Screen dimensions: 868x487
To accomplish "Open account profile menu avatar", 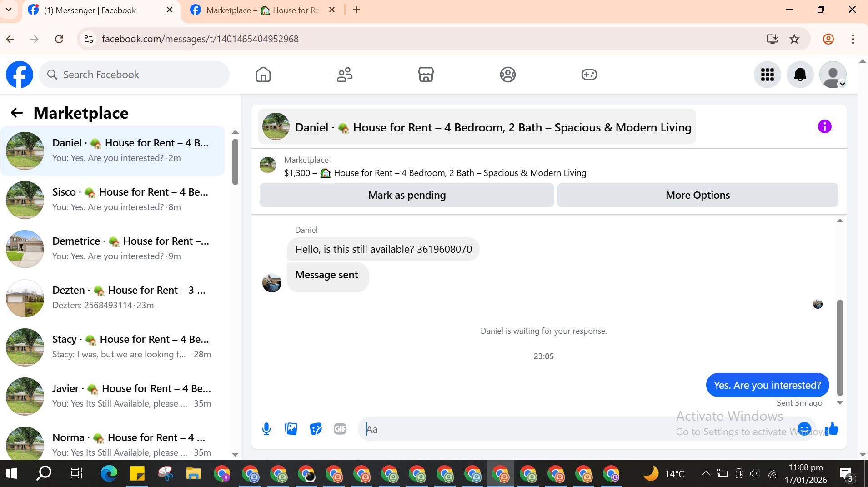I will point(833,75).
